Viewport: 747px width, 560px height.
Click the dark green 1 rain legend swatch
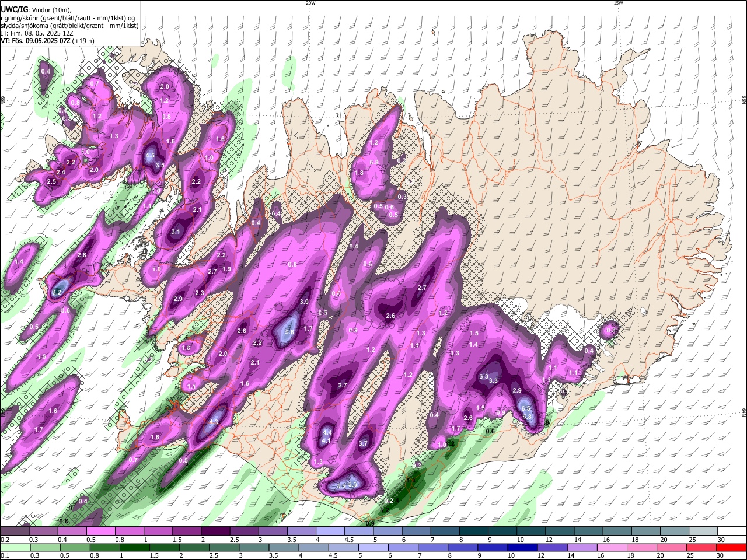[x=134, y=548]
